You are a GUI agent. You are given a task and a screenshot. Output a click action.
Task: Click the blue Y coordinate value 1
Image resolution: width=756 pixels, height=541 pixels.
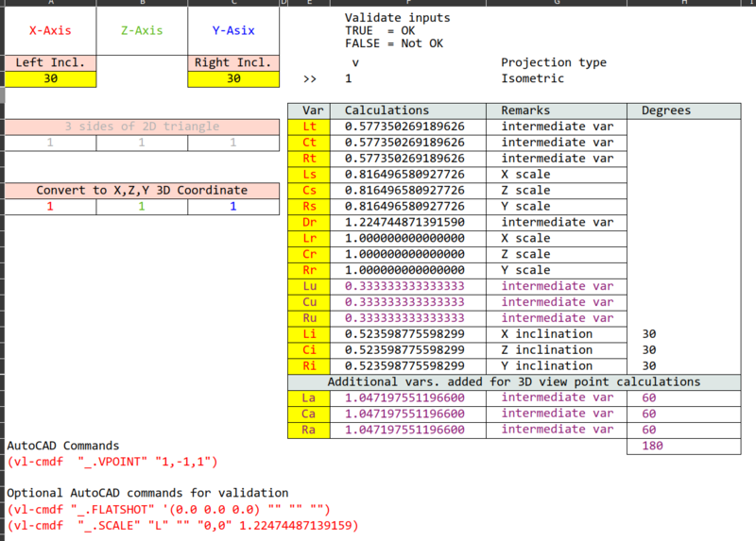(x=233, y=207)
